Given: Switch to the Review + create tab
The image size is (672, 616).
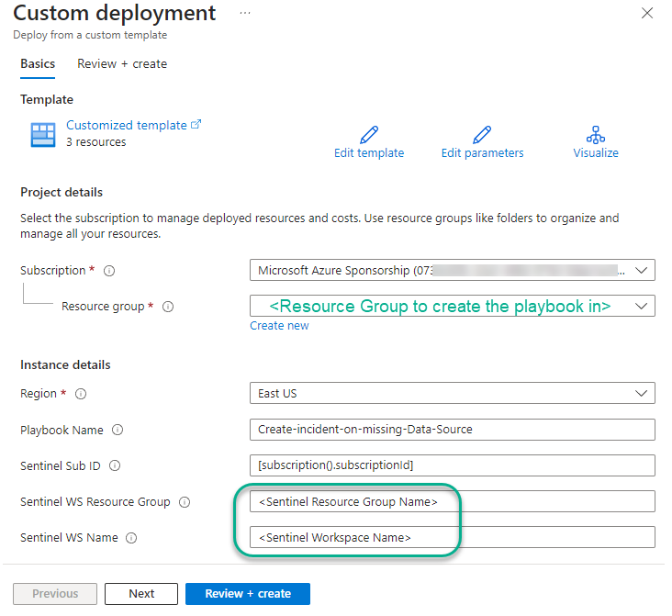Looking at the screenshot, I should 122,64.
